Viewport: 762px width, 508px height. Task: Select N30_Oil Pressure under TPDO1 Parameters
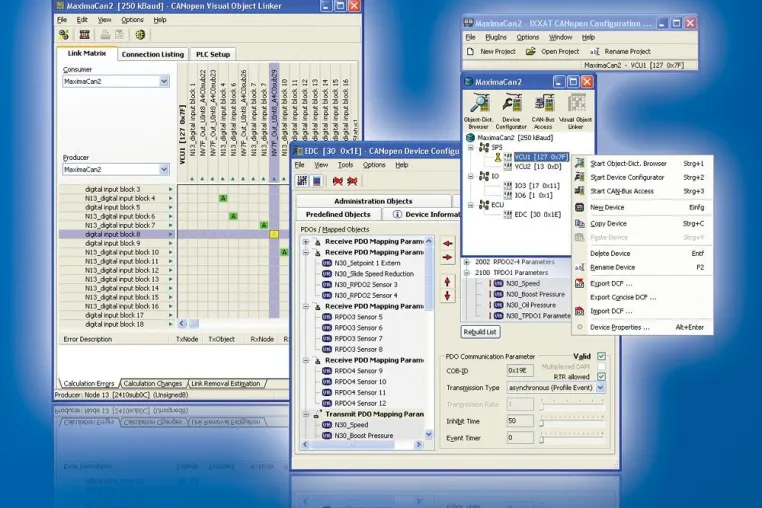tap(531, 305)
